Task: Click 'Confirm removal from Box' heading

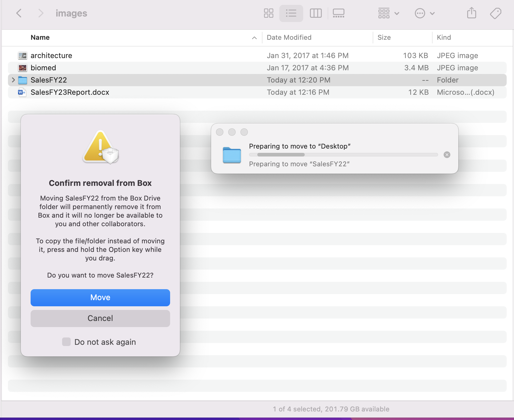Action: point(100,183)
